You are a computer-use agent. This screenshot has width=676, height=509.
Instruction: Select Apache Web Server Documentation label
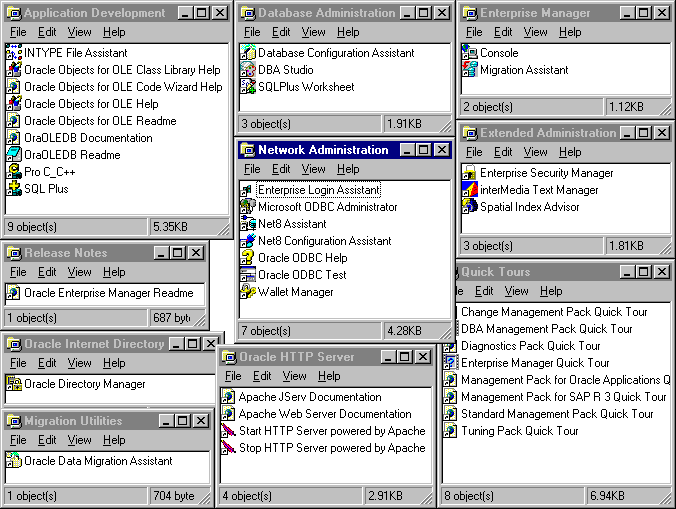click(x=325, y=414)
